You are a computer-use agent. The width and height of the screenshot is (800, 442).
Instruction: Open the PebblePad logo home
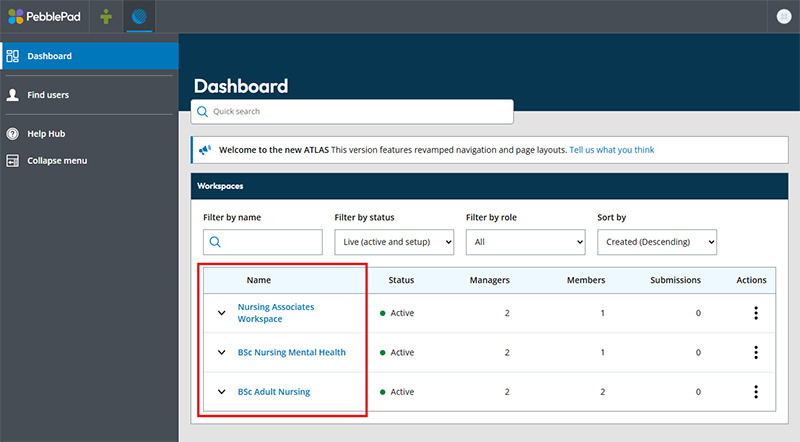[44, 16]
